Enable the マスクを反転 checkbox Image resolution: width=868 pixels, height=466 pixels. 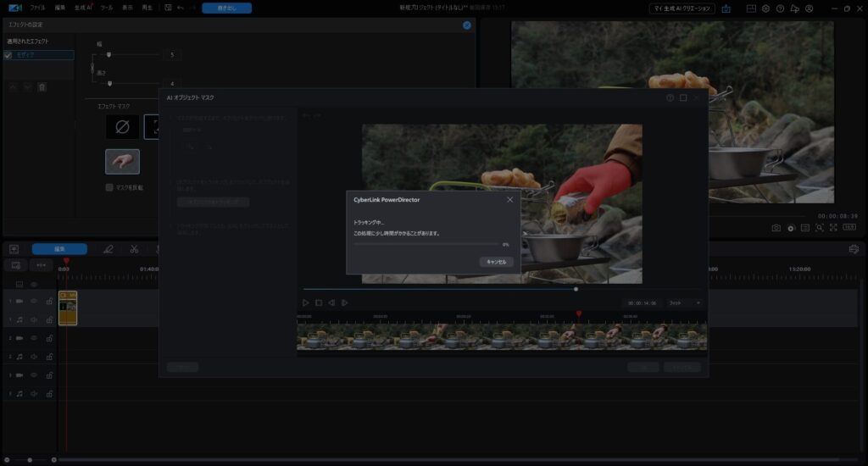(109, 187)
